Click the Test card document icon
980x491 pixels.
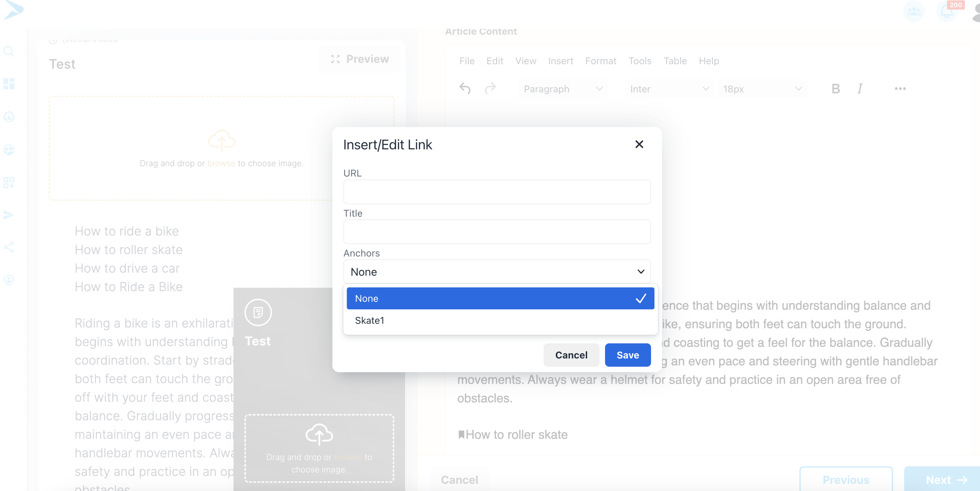point(258,313)
